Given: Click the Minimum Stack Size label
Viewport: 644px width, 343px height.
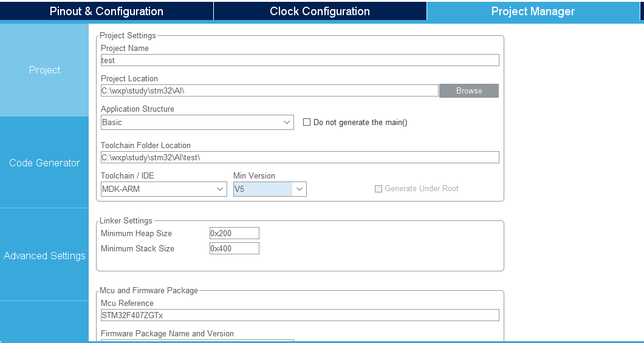Looking at the screenshot, I should click(x=137, y=249).
